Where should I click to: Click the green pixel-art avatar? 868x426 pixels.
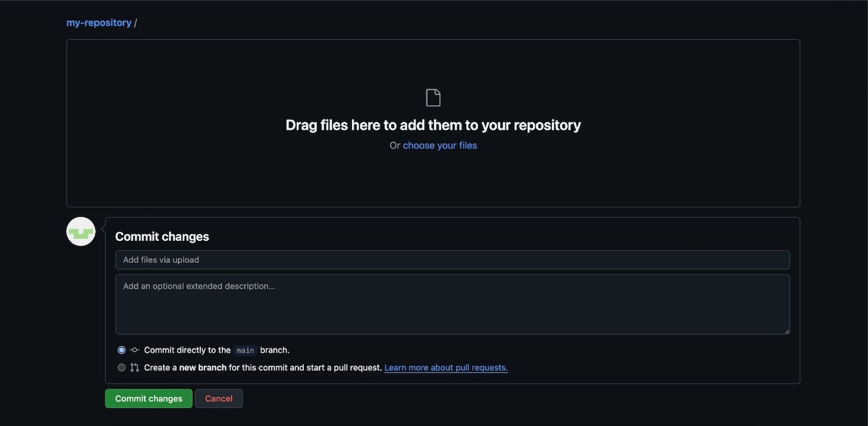81,231
